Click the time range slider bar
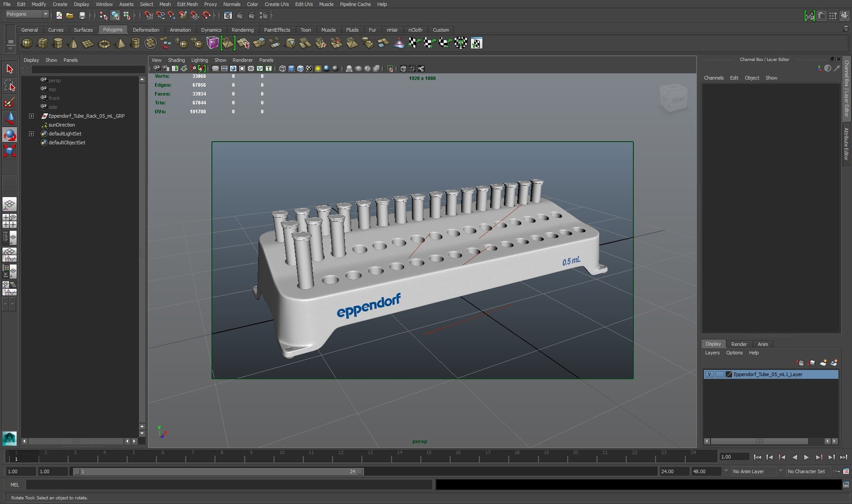Image resolution: width=852 pixels, height=504 pixels. point(218,472)
